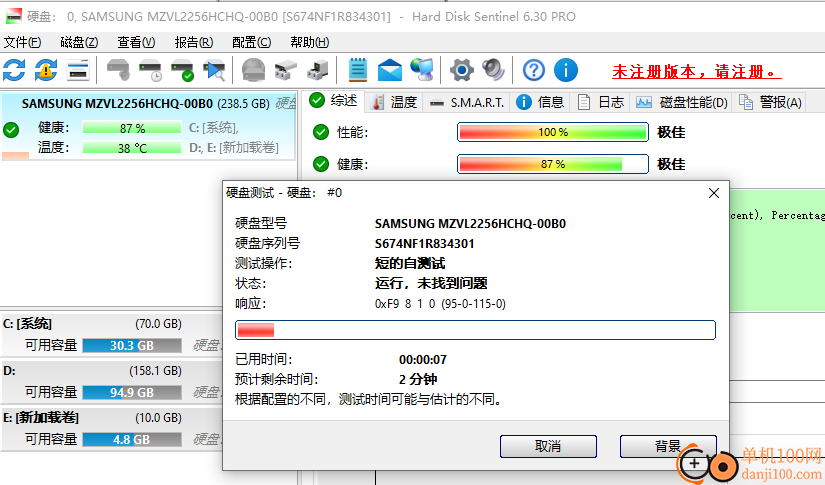Click the 运行，未找到问题 status text
Screen dimensions: 825x485
coord(431,284)
